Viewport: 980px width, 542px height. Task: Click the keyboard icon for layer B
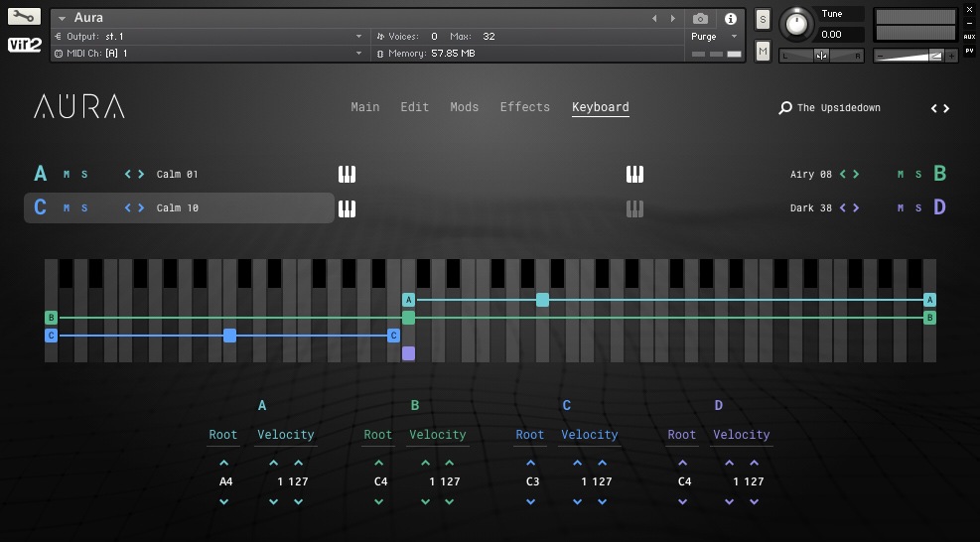coord(634,175)
